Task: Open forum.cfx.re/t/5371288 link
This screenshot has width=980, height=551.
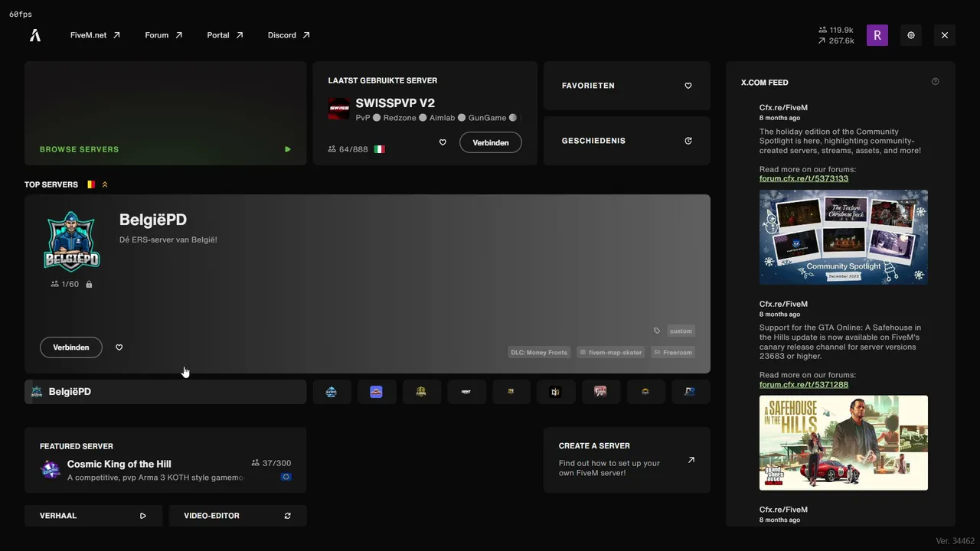Action: point(804,384)
